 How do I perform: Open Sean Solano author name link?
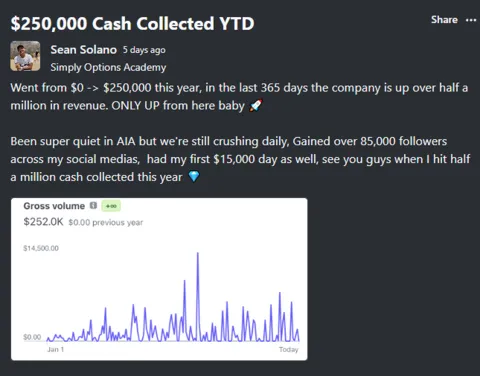[83, 50]
